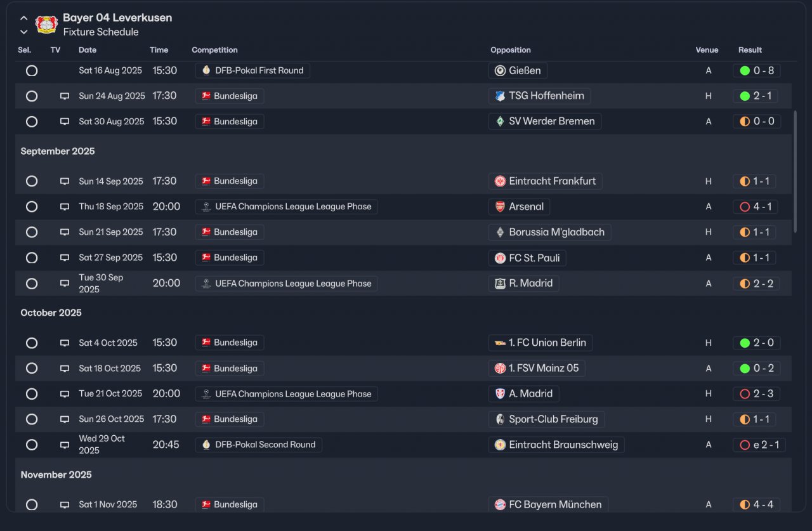Select the Gießen fixture radio button
This screenshot has width=812, height=531.
point(32,71)
